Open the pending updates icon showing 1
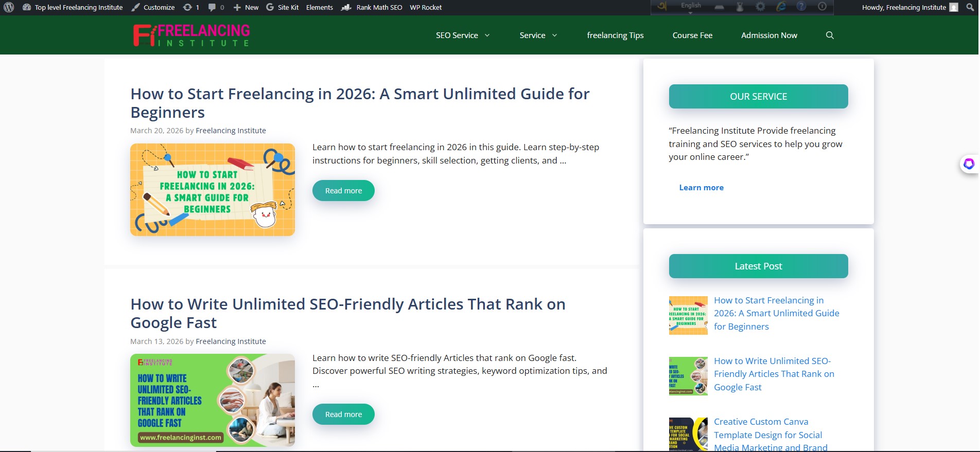Screen dimensions: 980x452 click(188, 7)
